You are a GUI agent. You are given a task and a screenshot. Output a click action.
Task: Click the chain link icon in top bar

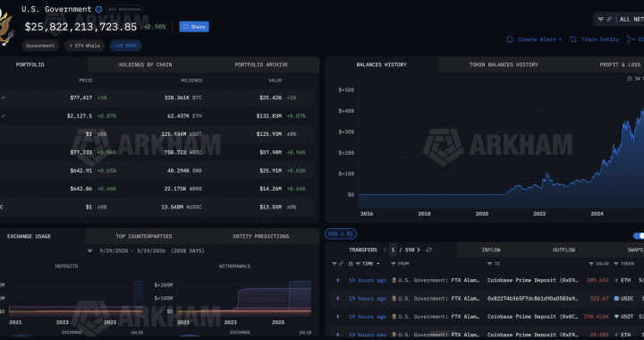[x=609, y=20]
